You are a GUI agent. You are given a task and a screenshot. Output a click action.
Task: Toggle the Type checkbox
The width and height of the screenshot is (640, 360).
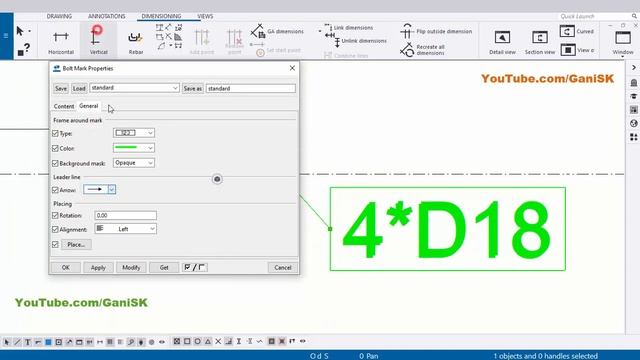point(56,133)
